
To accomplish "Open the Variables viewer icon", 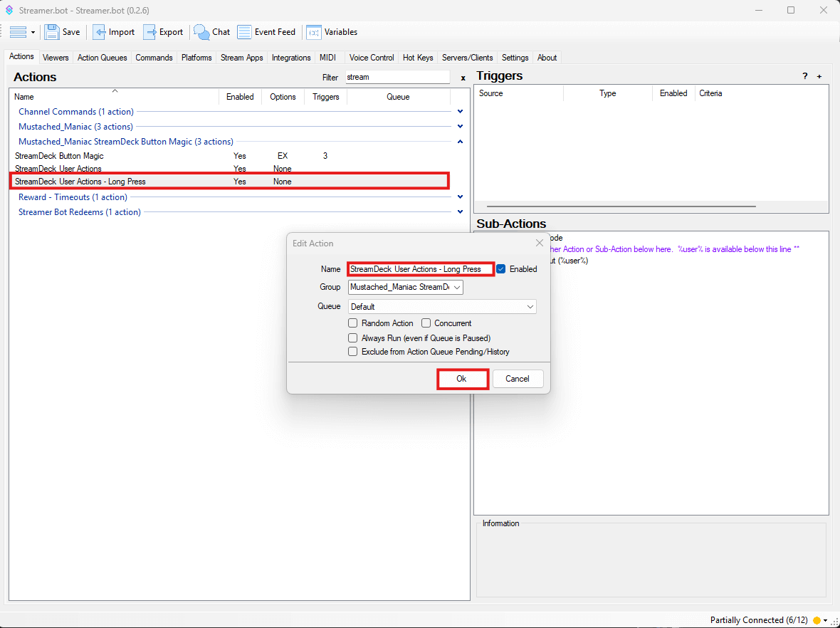I will 313,32.
